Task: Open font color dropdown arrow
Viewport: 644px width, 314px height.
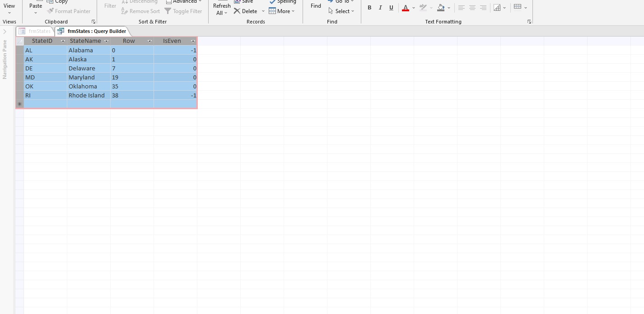Action: click(x=414, y=8)
